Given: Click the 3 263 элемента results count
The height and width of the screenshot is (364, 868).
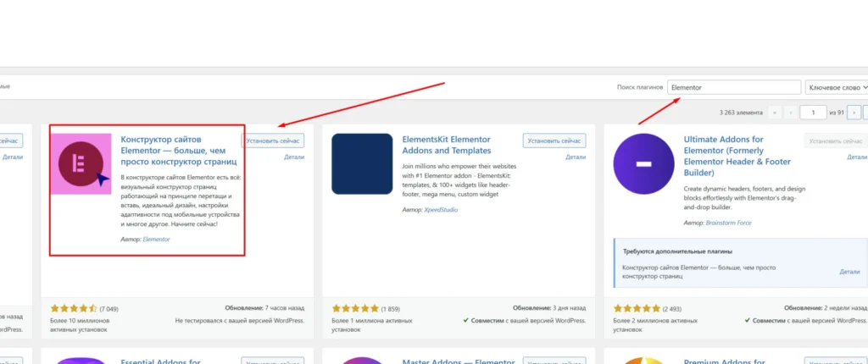Looking at the screenshot, I should pos(741,113).
